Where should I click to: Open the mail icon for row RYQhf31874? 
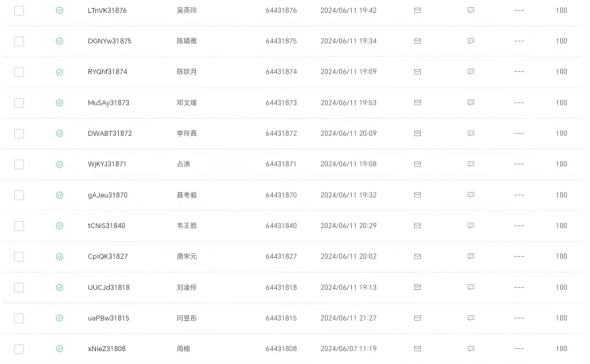(x=417, y=72)
